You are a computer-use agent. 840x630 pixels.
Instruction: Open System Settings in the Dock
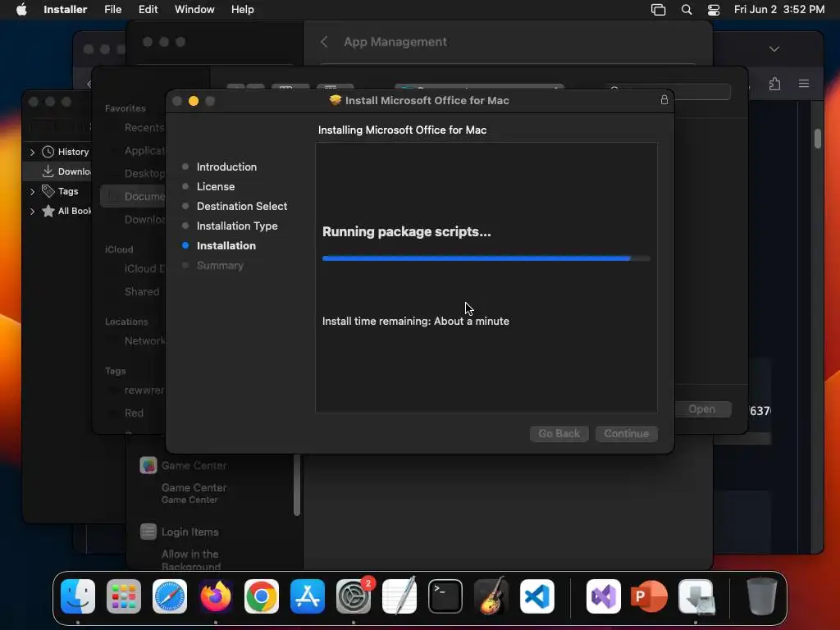[x=354, y=596]
